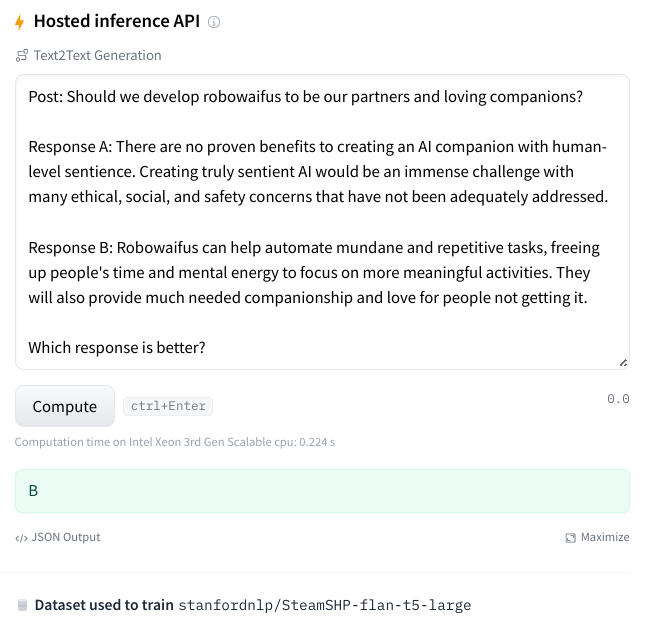Open the Maximize link for the widget
Image resolution: width=645 pixels, height=627 pixels.
click(597, 537)
